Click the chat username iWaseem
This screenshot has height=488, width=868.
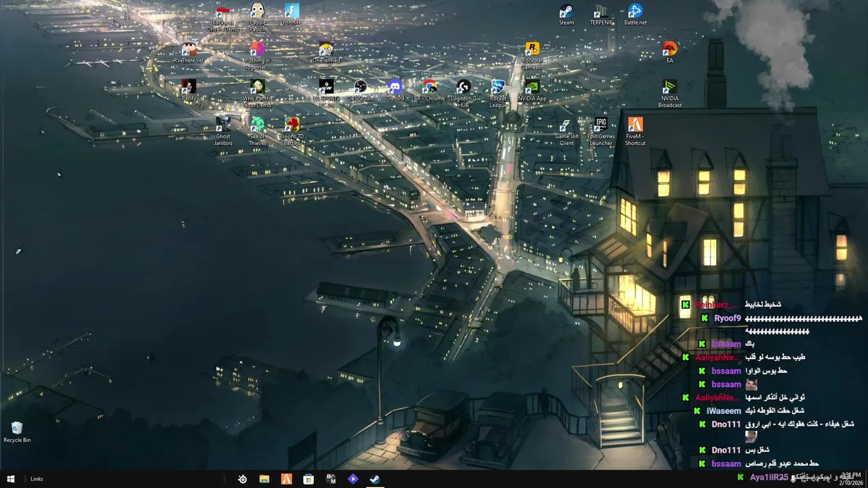724,411
